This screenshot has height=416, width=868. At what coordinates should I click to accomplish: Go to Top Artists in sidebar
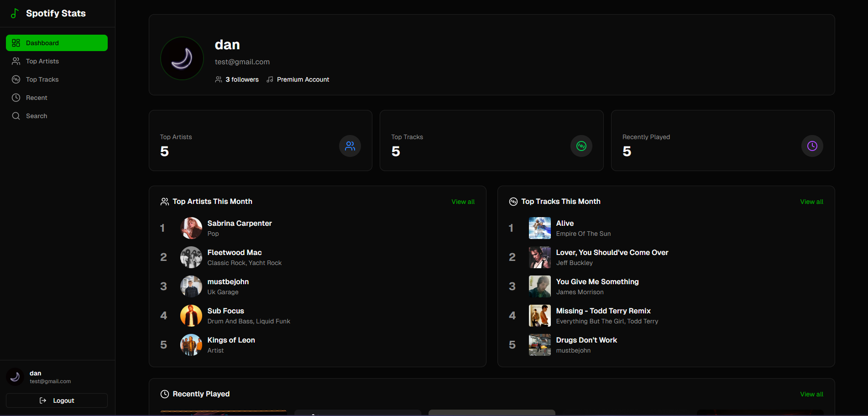coord(42,61)
